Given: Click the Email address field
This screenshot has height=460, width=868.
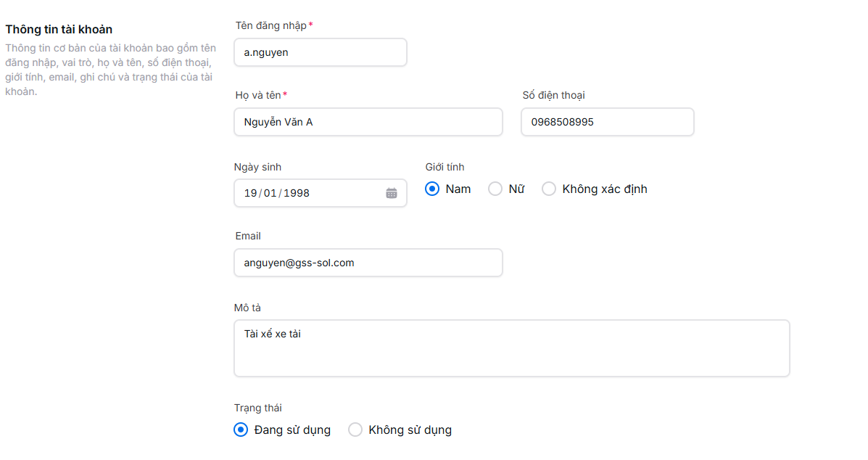Looking at the screenshot, I should click(368, 263).
